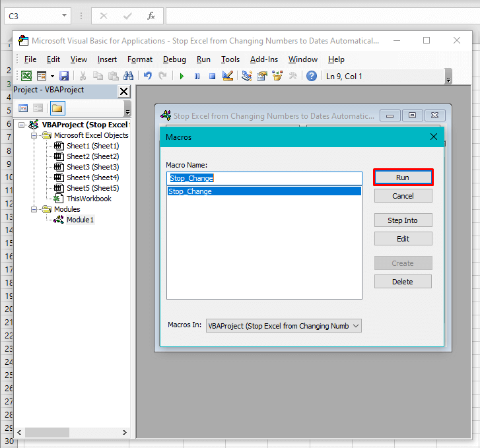Select Module1 in project tree
This screenshot has height=448, width=480.
tap(80, 220)
